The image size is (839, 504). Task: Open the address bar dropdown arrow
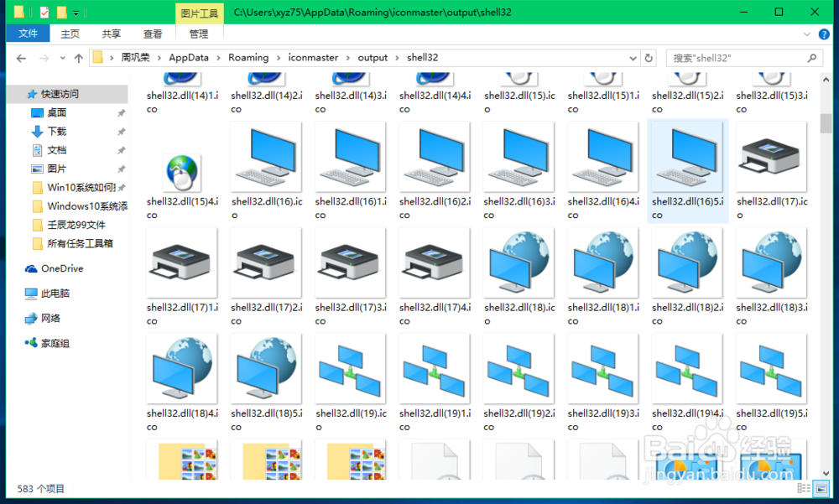coord(633,57)
